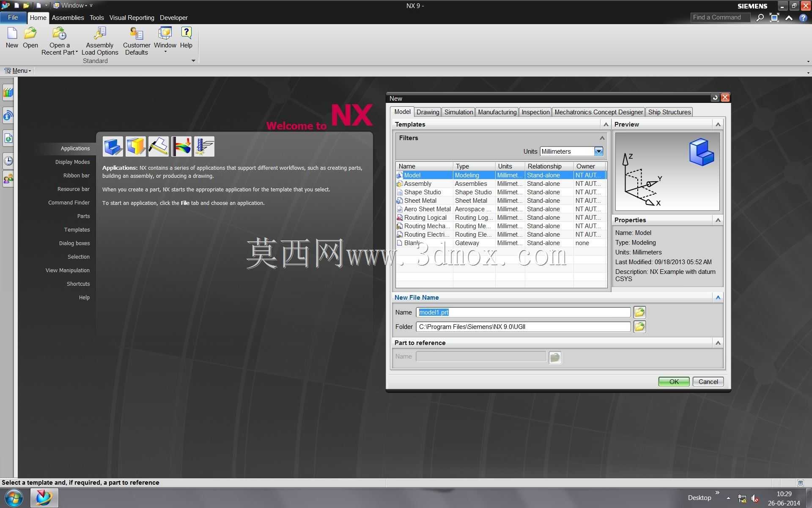Open Customer Defaults settings
This screenshot has height=508, width=812.
click(137, 41)
